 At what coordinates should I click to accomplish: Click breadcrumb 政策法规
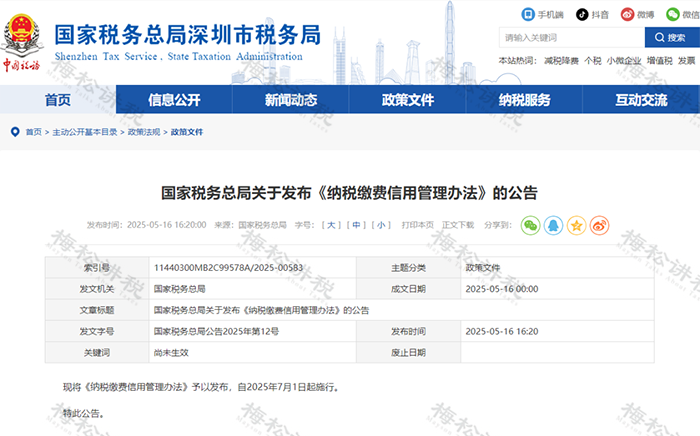144,132
